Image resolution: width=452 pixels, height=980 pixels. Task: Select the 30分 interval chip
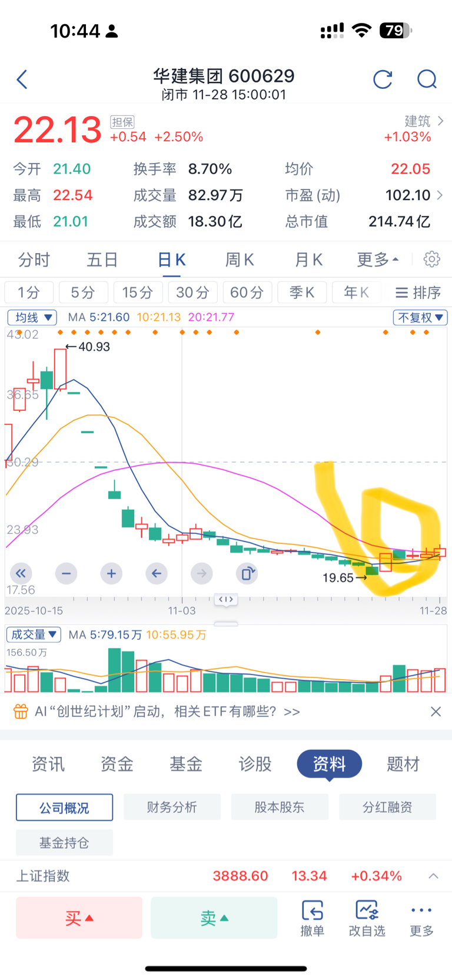point(192,293)
